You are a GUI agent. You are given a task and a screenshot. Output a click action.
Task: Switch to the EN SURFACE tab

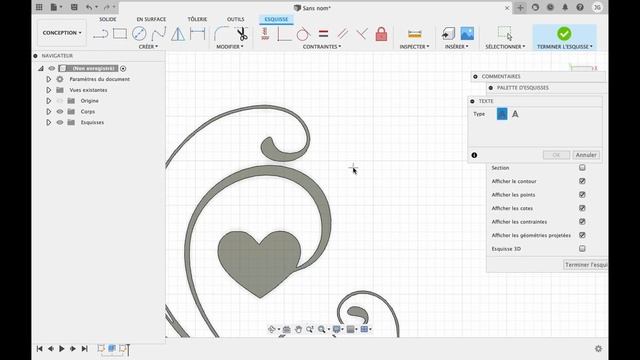(x=151, y=19)
